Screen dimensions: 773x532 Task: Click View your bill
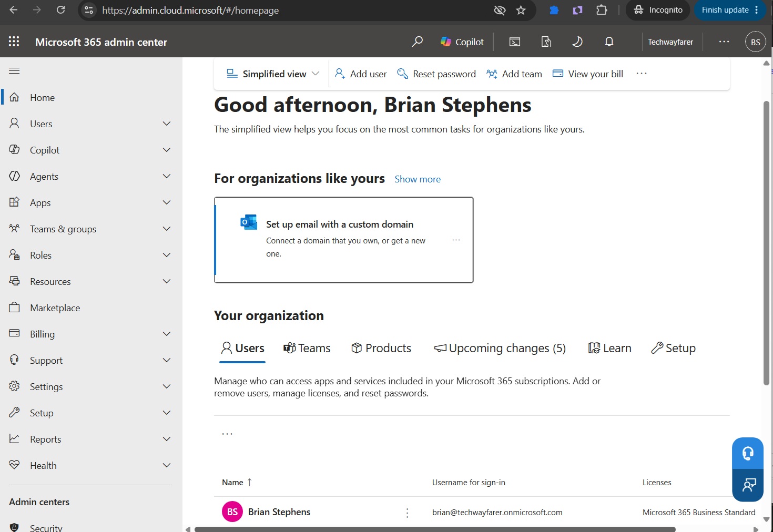tap(588, 74)
